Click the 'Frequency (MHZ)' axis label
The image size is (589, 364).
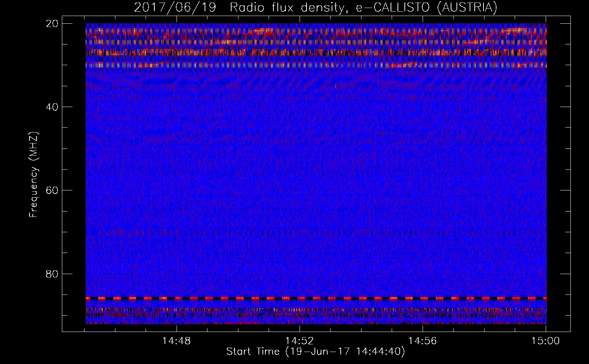pyautogui.click(x=33, y=175)
